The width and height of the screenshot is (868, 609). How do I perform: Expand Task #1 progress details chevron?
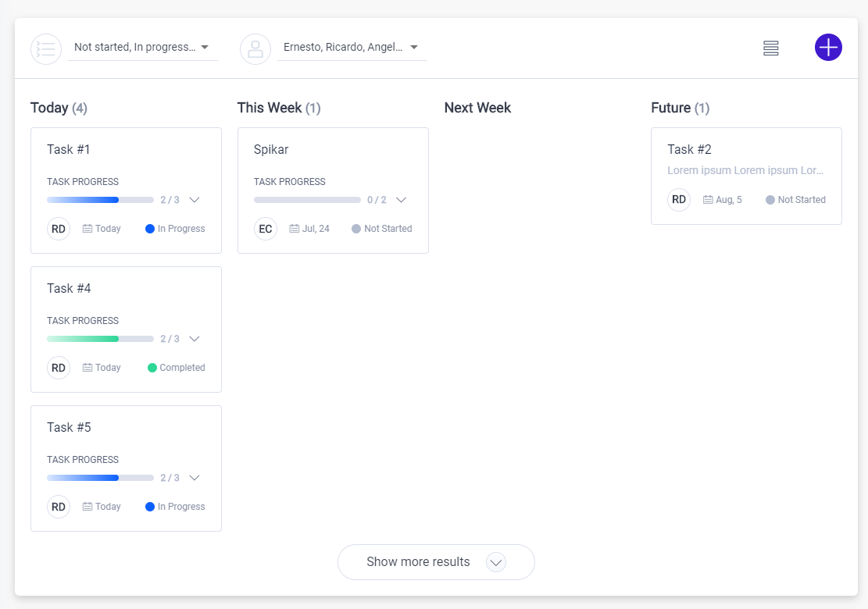[x=195, y=200]
